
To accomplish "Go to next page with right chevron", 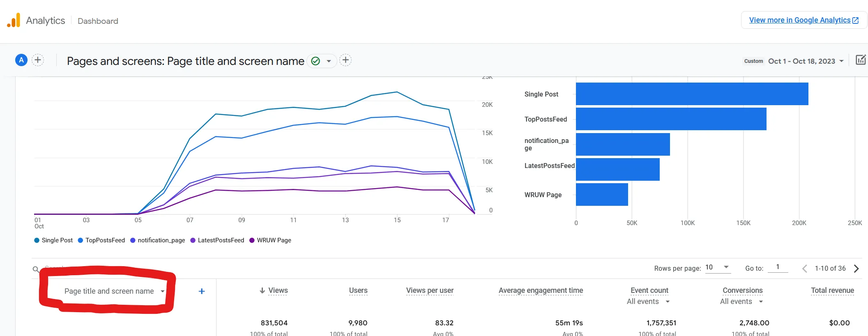I will (856, 269).
